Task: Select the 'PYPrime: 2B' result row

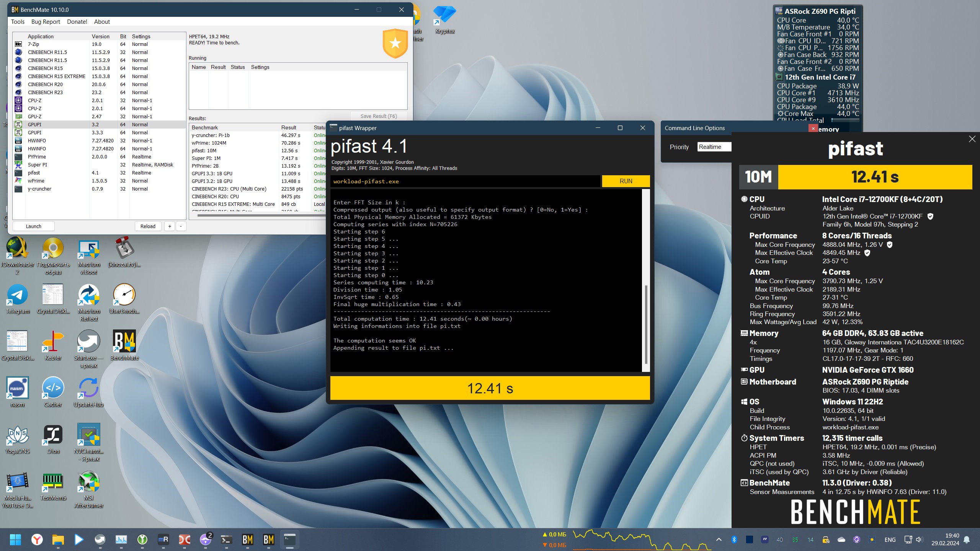Action: [258, 166]
